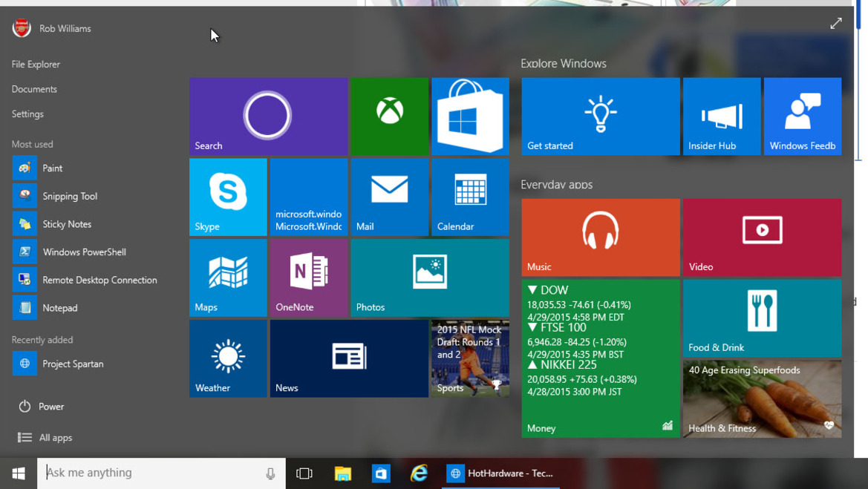Launch the Music tile

pyautogui.click(x=601, y=237)
